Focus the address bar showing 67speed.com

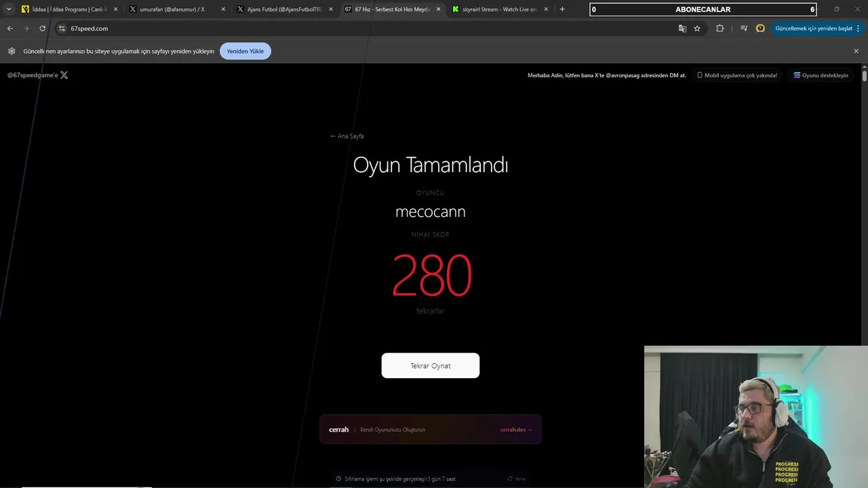pos(366,28)
